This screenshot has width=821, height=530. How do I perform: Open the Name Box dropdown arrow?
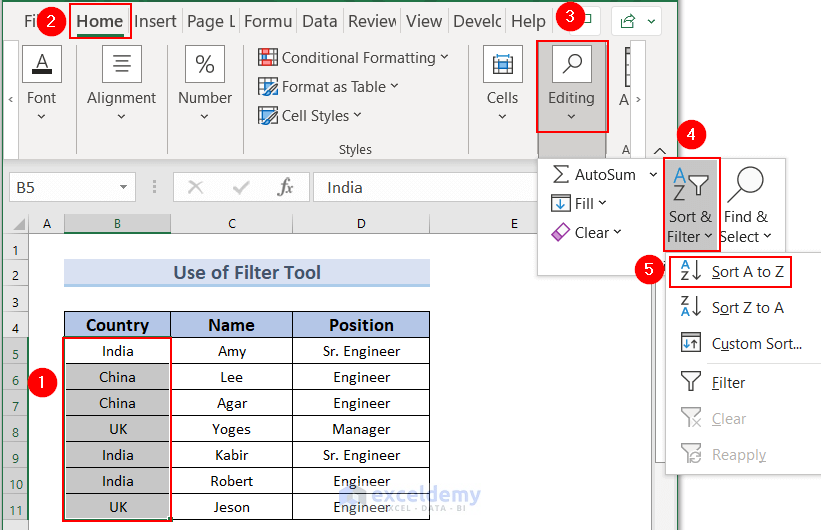click(124, 187)
